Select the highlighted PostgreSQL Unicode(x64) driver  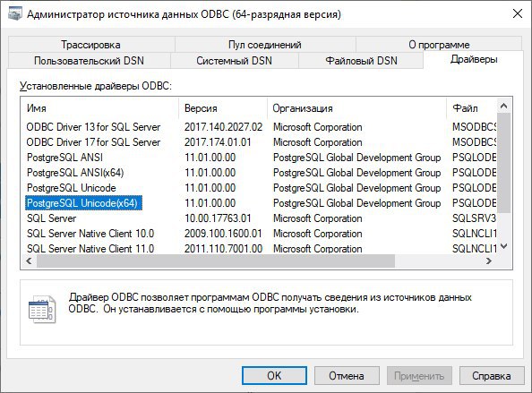[x=83, y=203]
